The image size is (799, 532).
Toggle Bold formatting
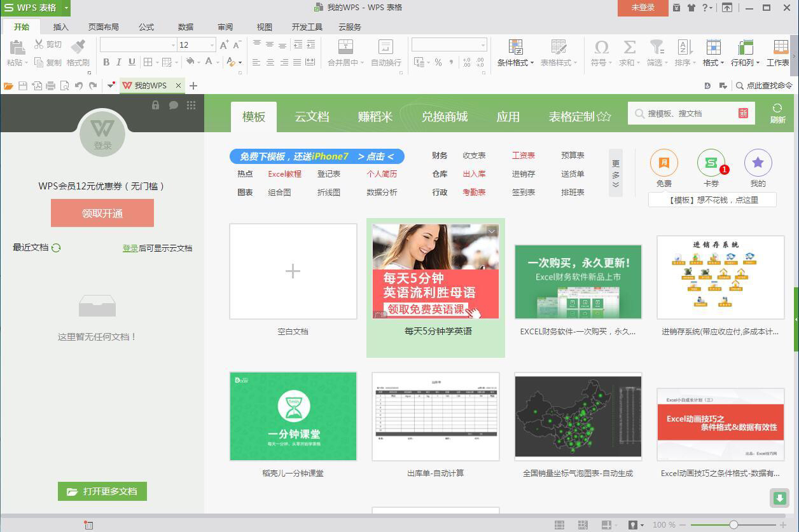tap(106, 62)
